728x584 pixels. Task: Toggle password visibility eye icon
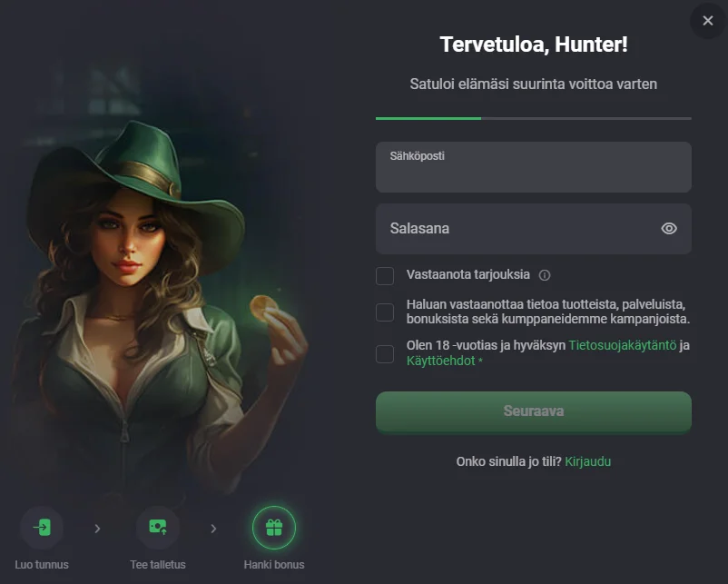tap(669, 229)
